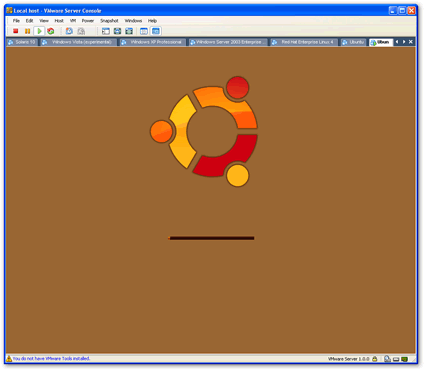Open the File menu
The image size is (424, 370).
[16, 21]
